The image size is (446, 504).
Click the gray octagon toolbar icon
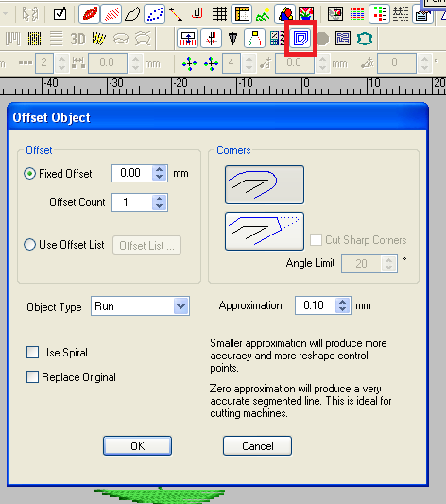tap(323, 39)
